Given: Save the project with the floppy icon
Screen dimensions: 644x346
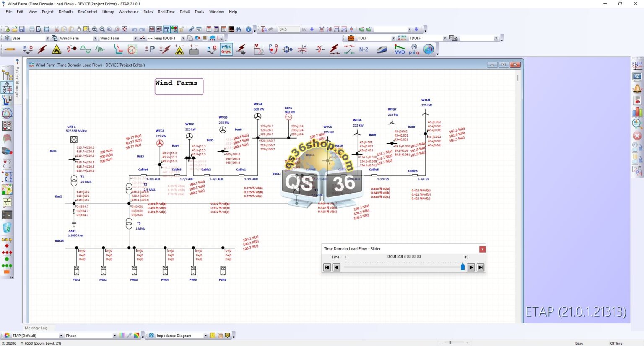Looking at the screenshot, I should (21, 29).
